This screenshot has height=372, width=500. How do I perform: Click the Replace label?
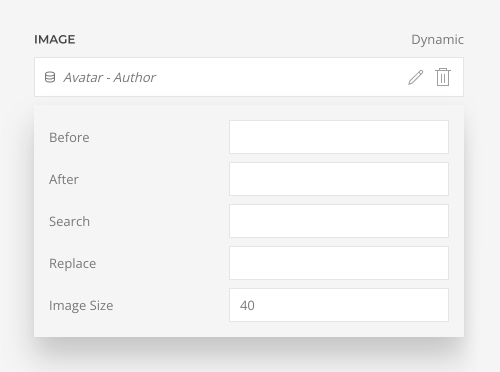click(73, 264)
